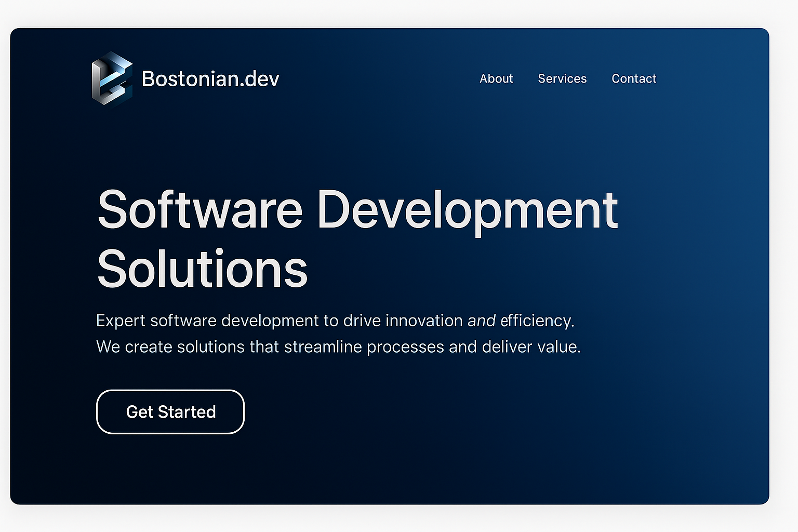Click the word "Software" in the headline

point(199,210)
